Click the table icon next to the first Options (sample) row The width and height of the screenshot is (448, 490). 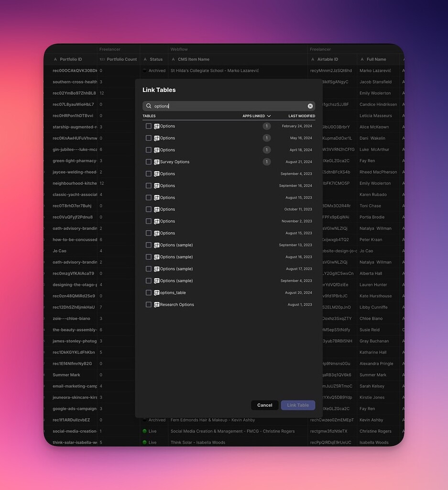[x=156, y=245]
